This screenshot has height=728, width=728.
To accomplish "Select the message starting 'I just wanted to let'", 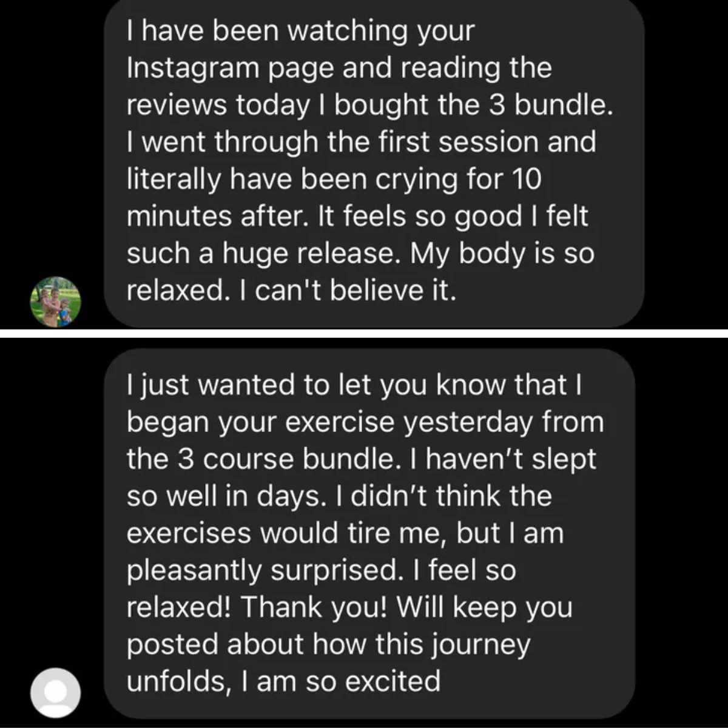I will [x=369, y=533].
